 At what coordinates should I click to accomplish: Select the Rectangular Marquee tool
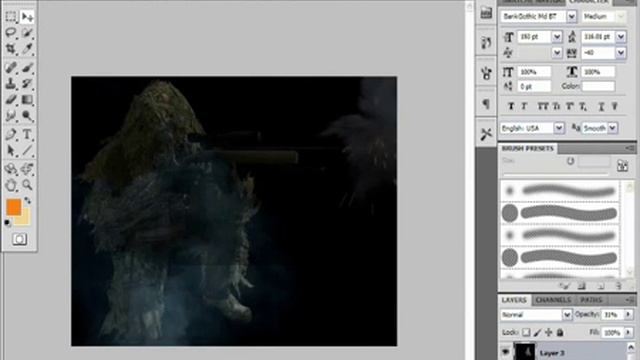pyautogui.click(x=11, y=17)
